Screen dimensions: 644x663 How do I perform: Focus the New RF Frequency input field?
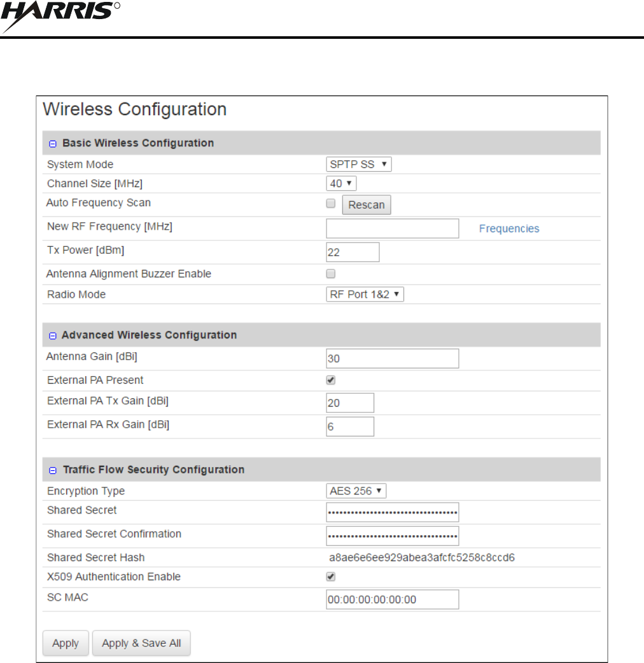tap(393, 228)
